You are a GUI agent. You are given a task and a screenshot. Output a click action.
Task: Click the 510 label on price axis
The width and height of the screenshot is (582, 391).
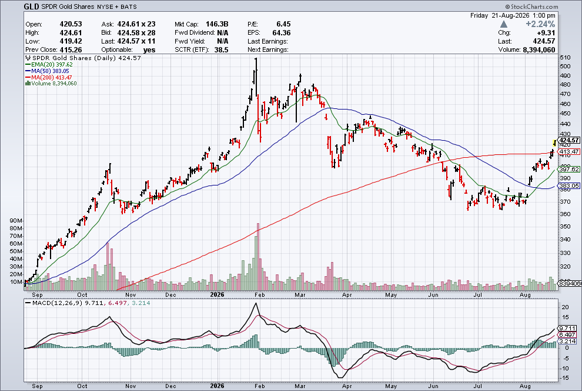565,58
